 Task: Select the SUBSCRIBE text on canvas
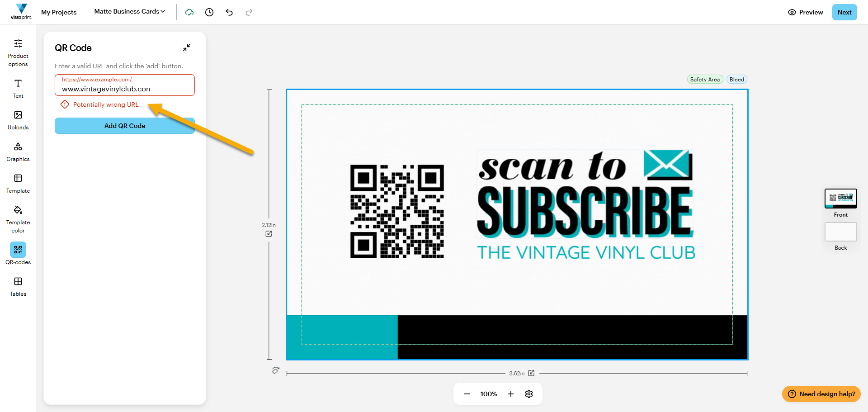[585, 213]
